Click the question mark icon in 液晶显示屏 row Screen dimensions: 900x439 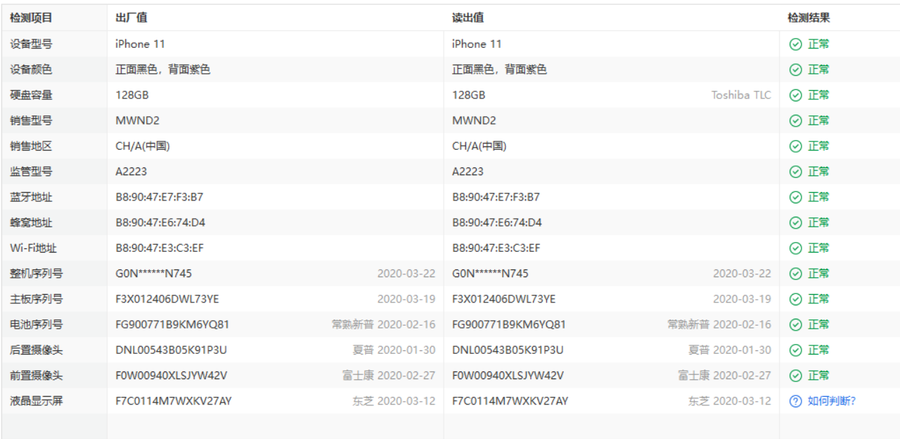pos(796,401)
